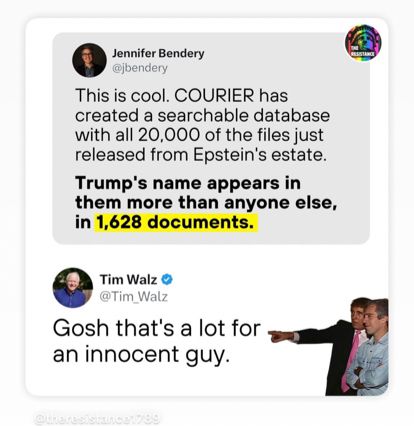Click the word COURIER in the quoted tweet
This screenshot has height=426, width=414.
pos(214,96)
